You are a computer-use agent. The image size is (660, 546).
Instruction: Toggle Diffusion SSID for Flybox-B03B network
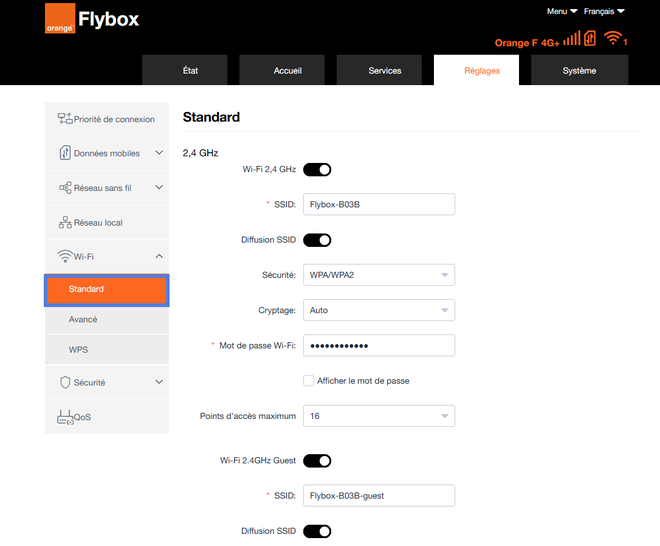[x=317, y=240]
